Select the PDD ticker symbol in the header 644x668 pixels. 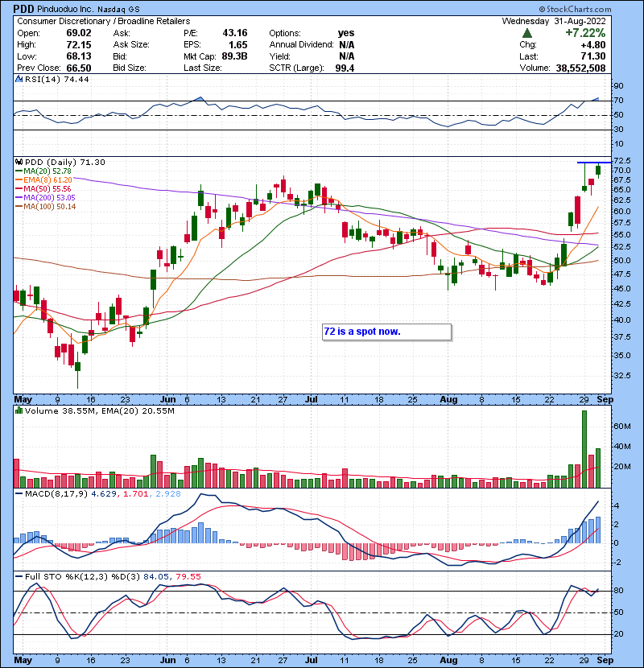pos(23,9)
